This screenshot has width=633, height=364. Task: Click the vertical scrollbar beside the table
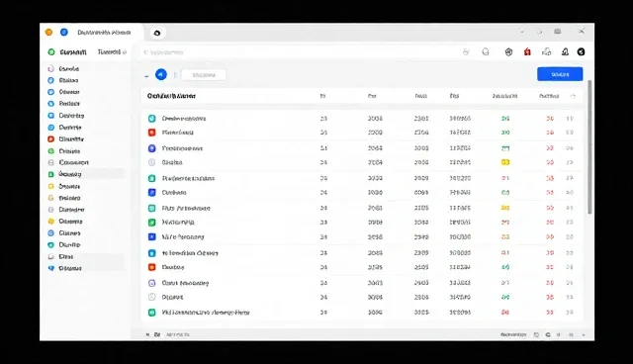589,147
